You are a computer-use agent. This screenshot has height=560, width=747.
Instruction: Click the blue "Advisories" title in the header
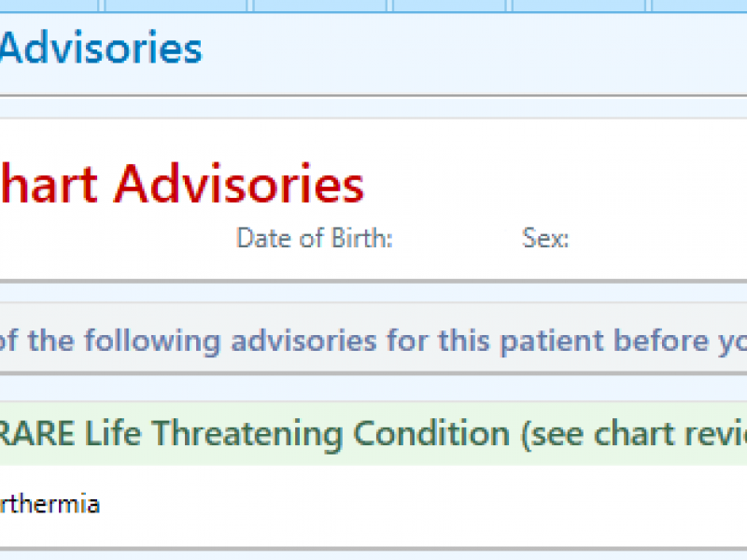[x=101, y=47]
